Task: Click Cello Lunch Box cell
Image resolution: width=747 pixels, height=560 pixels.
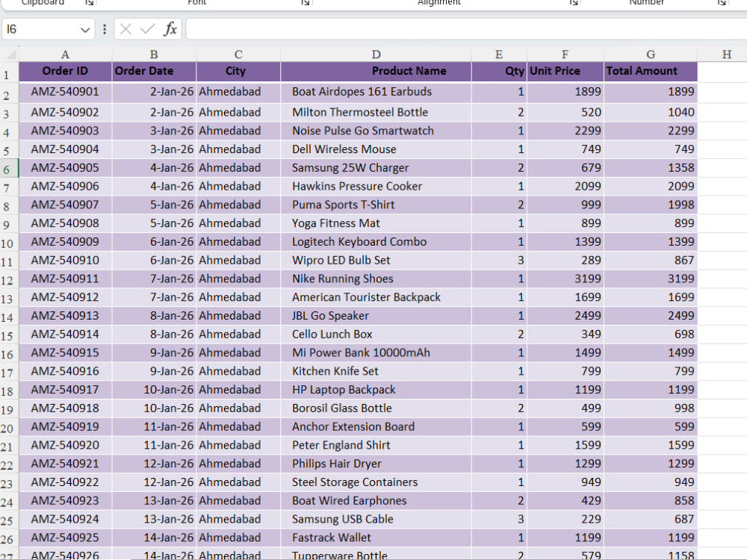Action: click(376, 335)
